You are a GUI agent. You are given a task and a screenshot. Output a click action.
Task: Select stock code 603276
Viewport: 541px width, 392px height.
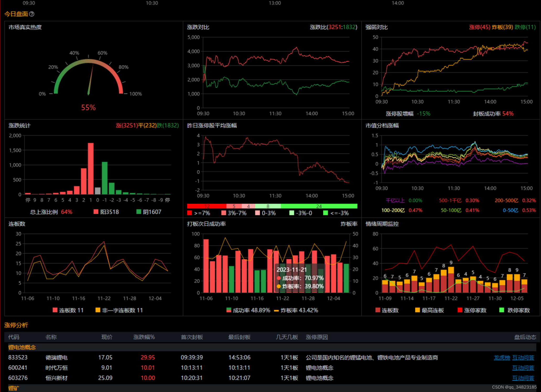tap(18, 378)
